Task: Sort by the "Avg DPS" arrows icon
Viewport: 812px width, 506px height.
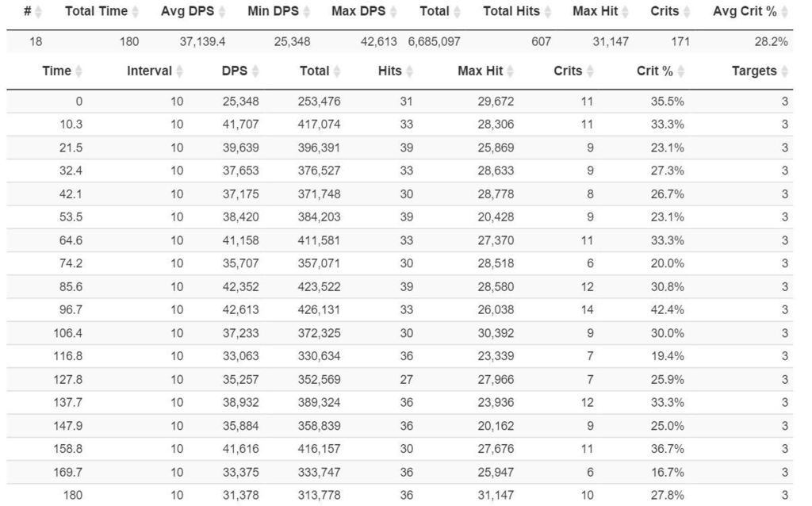Action: [x=221, y=12]
